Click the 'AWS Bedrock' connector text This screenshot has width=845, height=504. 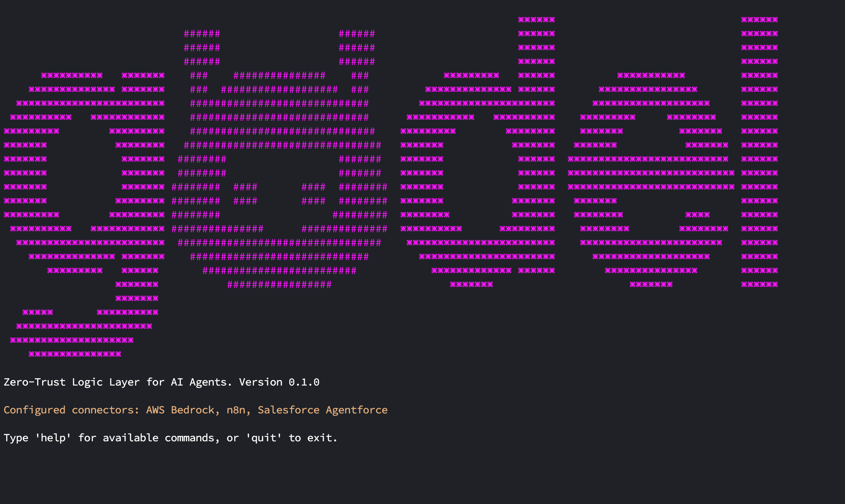pyautogui.click(x=180, y=410)
